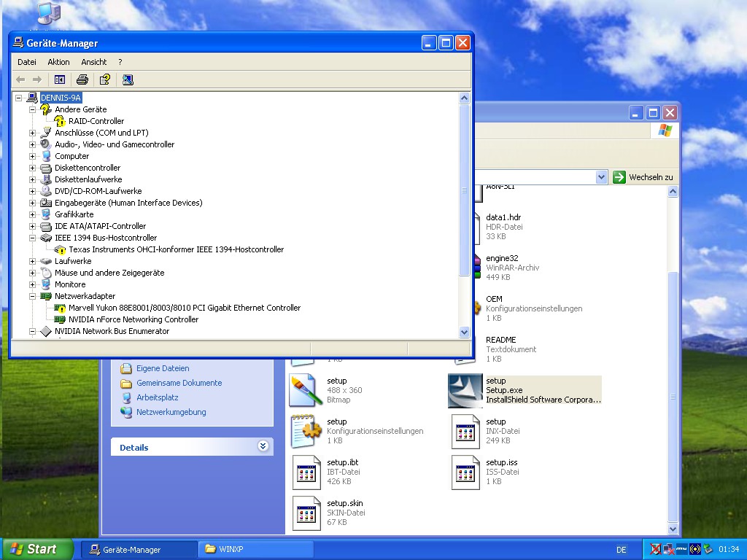Click the Forward arrow in Geräte-Manager toolbar
The image size is (747, 560).
(x=37, y=79)
